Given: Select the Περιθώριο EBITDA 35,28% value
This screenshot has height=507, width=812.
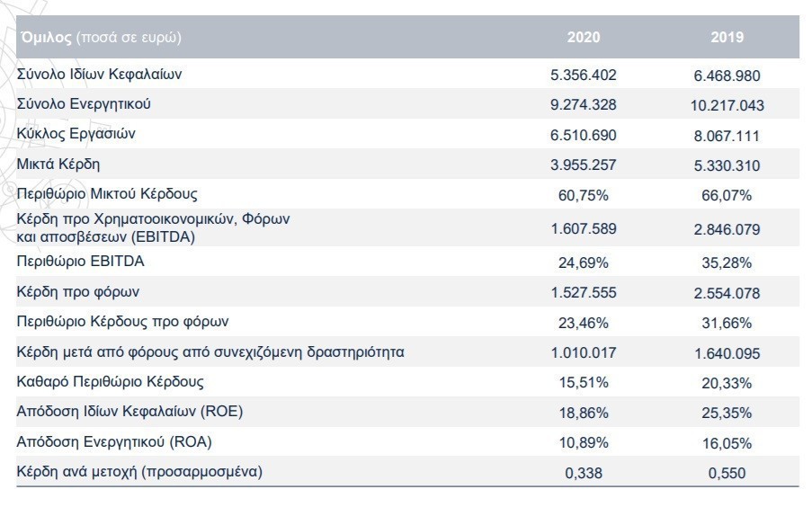Looking at the screenshot, I should point(727,263).
